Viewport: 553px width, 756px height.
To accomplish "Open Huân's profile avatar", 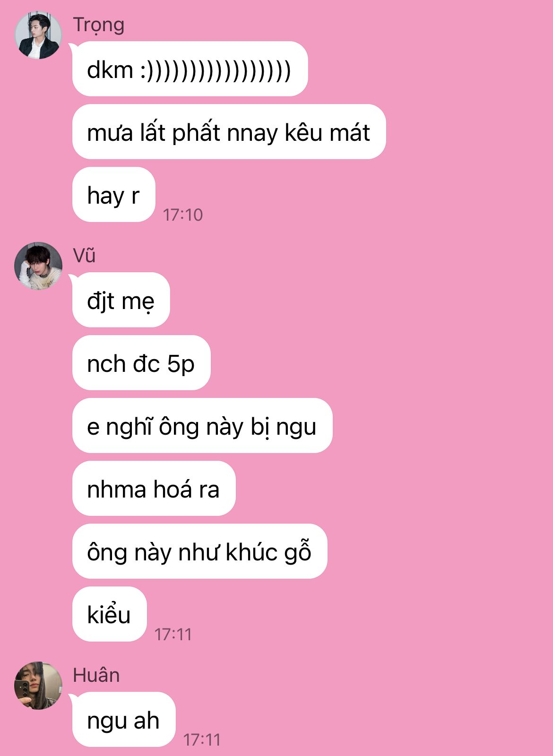I will [x=38, y=686].
